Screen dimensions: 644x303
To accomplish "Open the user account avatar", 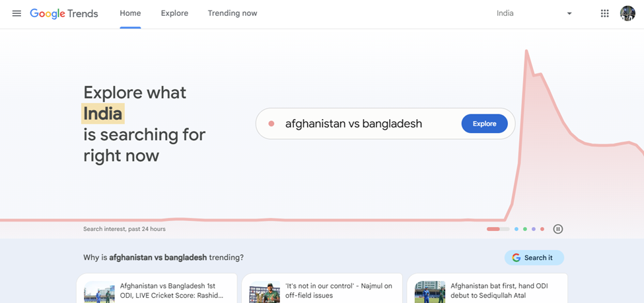I will click(x=627, y=13).
